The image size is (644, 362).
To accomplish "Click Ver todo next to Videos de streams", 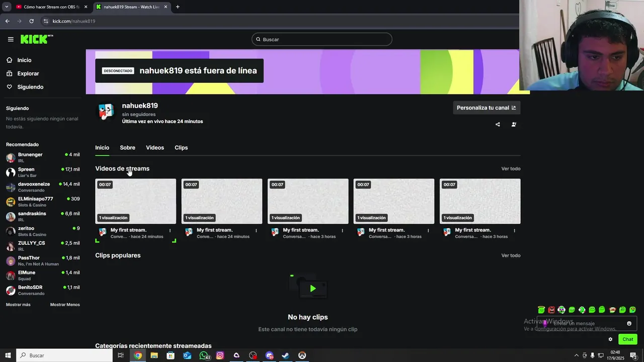I will tap(511, 169).
